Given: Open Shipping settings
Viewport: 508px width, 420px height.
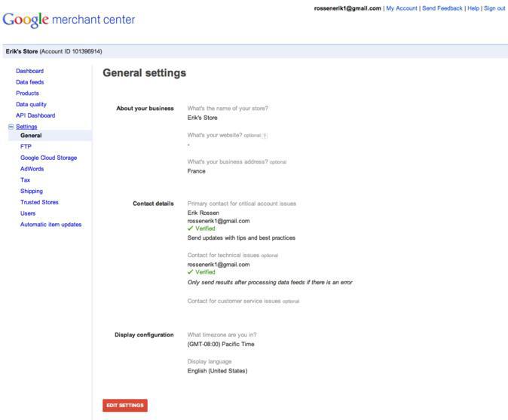Looking at the screenshot, I should pos(32,191).
